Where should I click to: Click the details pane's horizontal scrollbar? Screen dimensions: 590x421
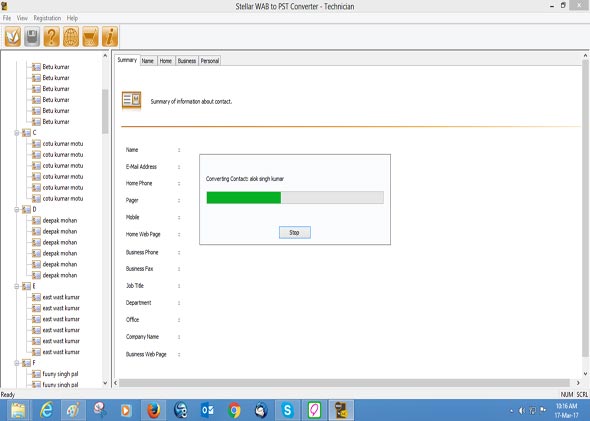point(344,383)
